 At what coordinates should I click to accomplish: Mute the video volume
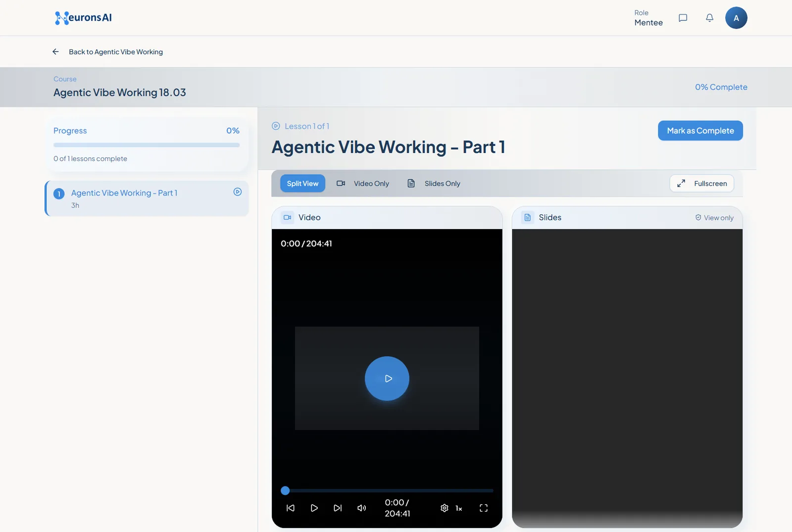pos(362,508)
